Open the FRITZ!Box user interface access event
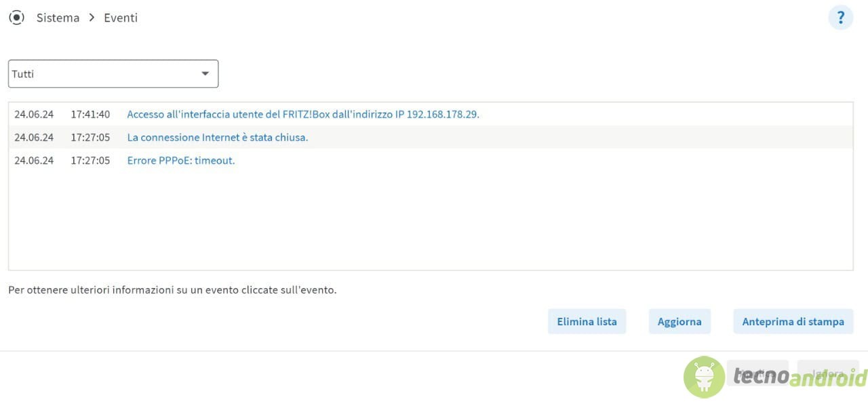The image size is (868, 408). point(303,114)
